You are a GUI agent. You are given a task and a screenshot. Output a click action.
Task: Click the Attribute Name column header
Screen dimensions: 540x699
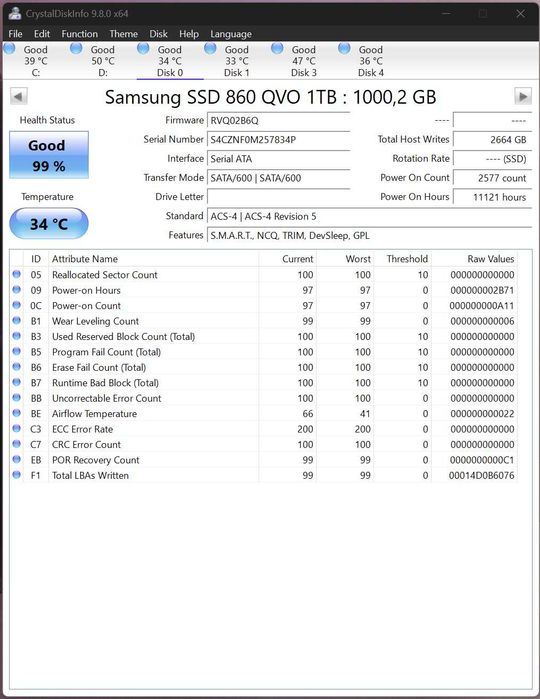pyautogui.click(x=153, y=259)
